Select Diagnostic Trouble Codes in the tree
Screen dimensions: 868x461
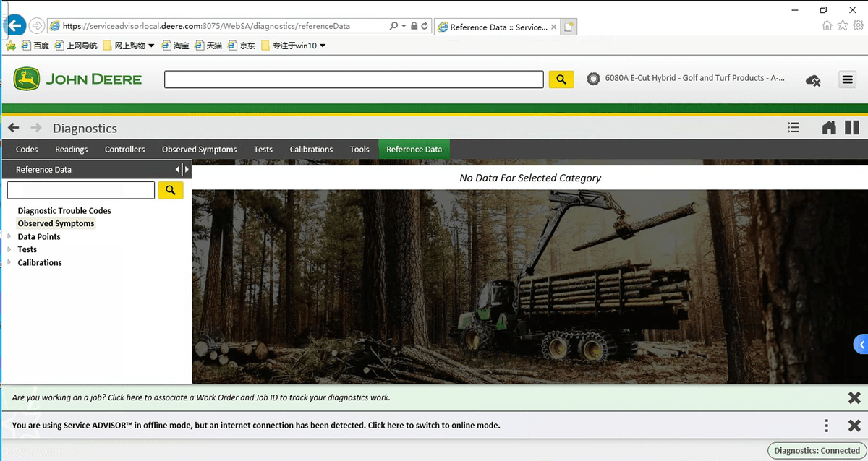click(x=64, y=211)
